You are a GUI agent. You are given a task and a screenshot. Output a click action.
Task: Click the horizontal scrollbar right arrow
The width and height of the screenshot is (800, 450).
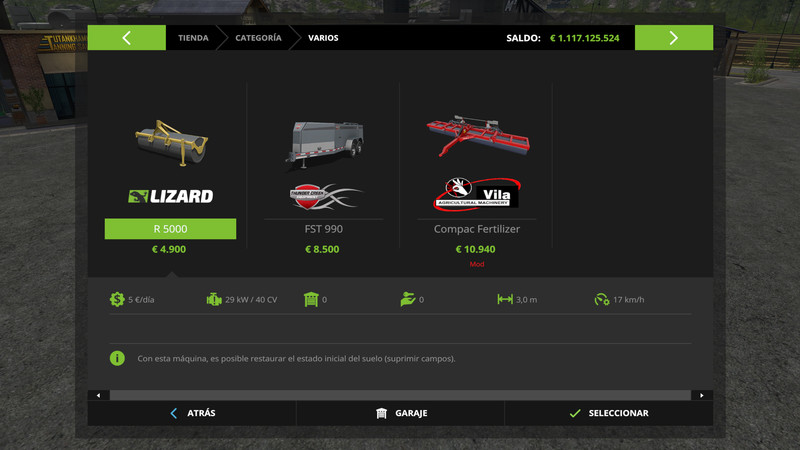pyautogui.click(x=702, y=395)
